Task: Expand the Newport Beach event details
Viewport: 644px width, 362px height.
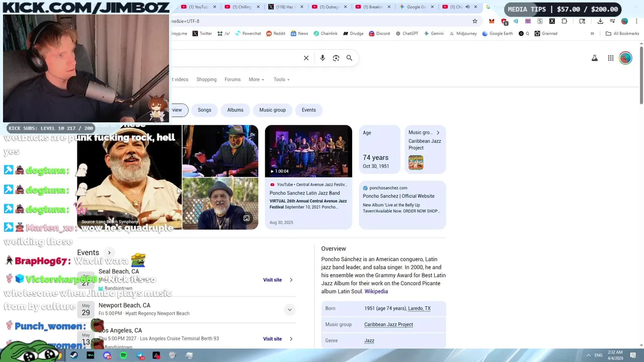Action: click(289, 310)
